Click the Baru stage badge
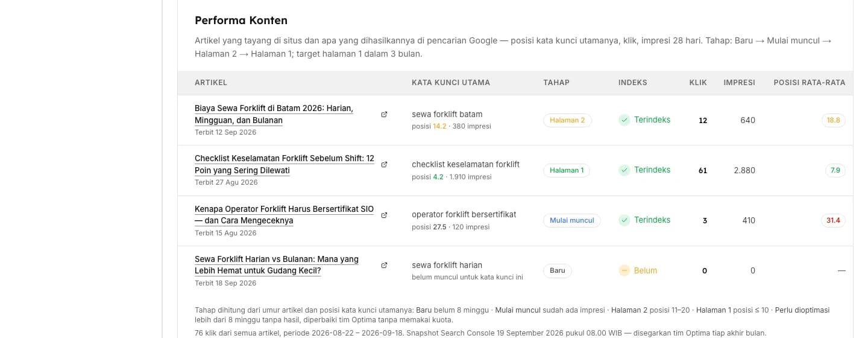The width and height of the screenshot is (868, 338). point(558,270)
